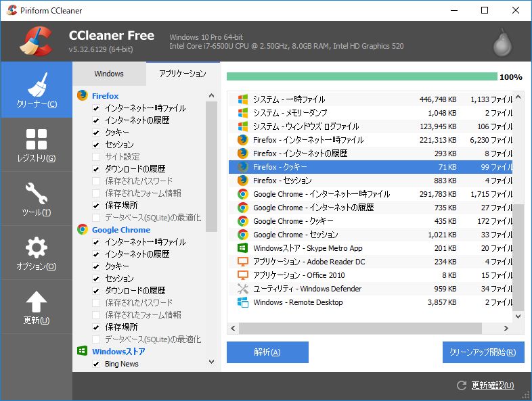Screen dimensions: 532x401
Task: Uncheck Chrome セッション checkbox
Action: [x=96, y=279]
